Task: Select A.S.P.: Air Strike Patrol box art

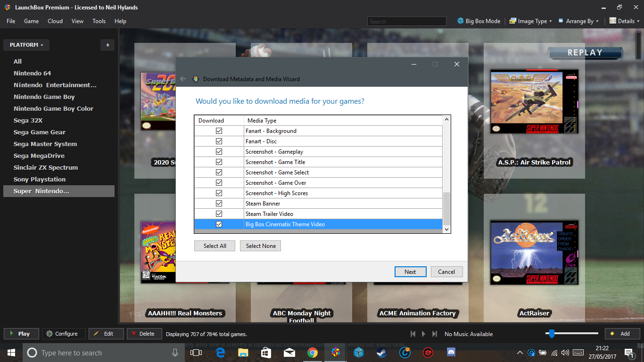Action: 534,102
